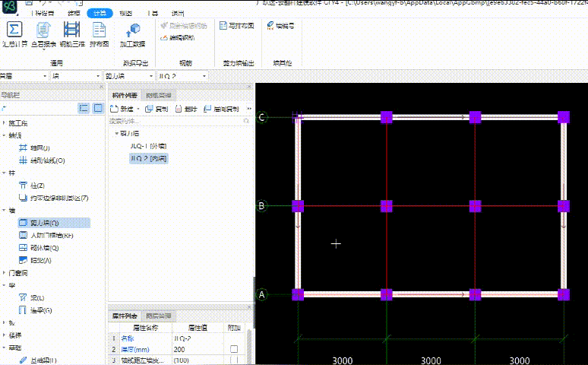Open the 查看报表 dropdown arrow

(x=43, y=49)
